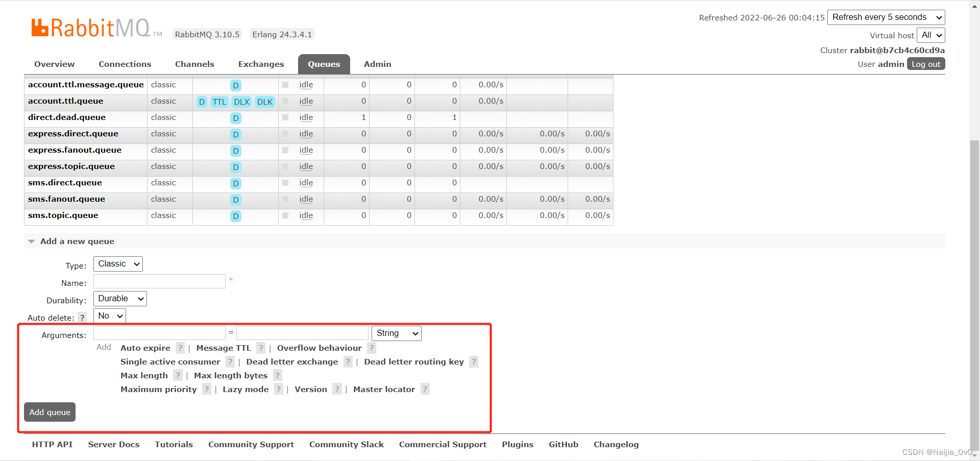Click D badge of sms.topic.queue
Screen dimensions: 980x461
[236, 216]
